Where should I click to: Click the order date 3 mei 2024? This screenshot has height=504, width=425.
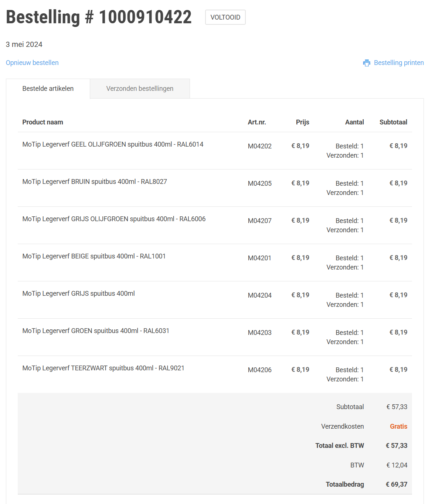click(x=24, y=44)
